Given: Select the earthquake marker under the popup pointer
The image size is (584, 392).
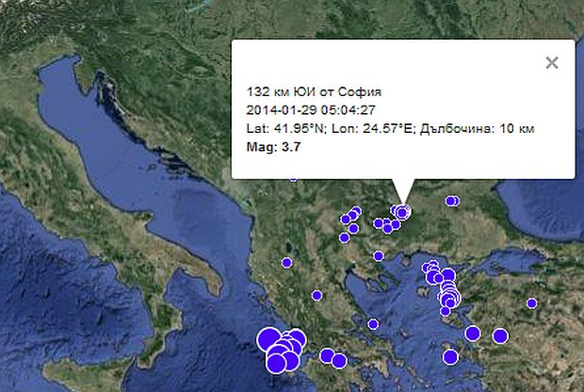Looking at the screenshot, I should click(x=402, y=213).
